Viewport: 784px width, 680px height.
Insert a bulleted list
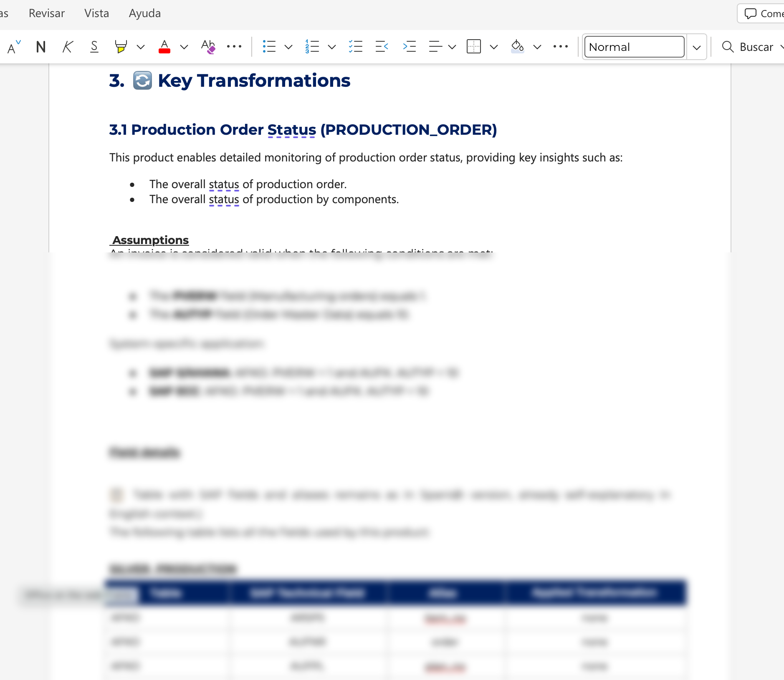pos(269,47)
